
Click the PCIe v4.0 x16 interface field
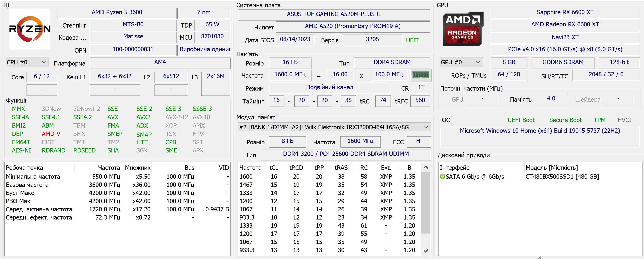(x=565, y=50)
